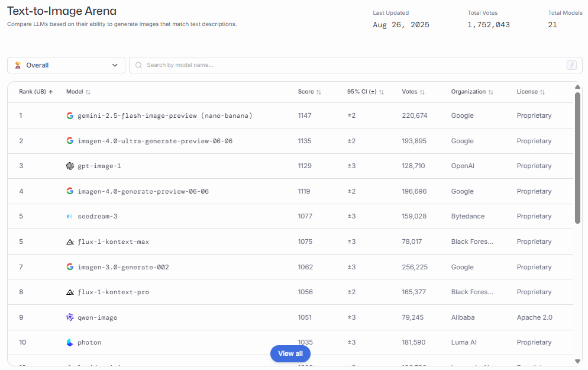
Task: Open imagen-4.0-generate-preview-06-06 model
Action: click(x=143, y=191)
